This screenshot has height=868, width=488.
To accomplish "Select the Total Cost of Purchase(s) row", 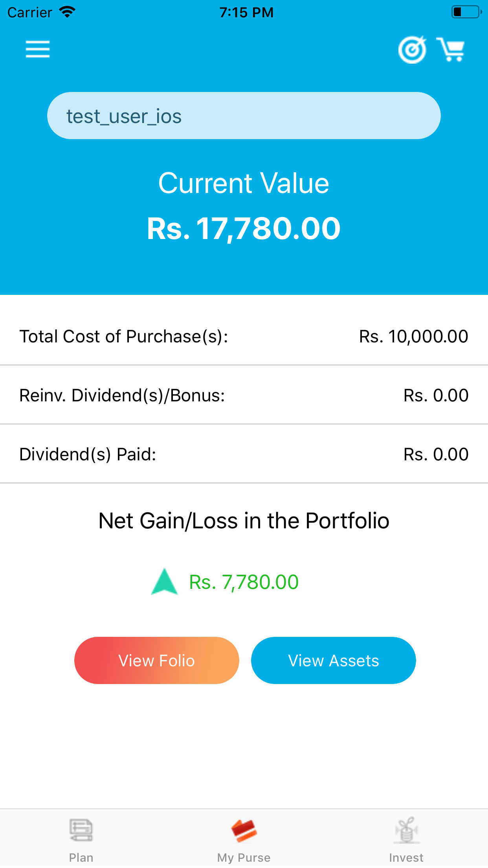I will point(244,337).
